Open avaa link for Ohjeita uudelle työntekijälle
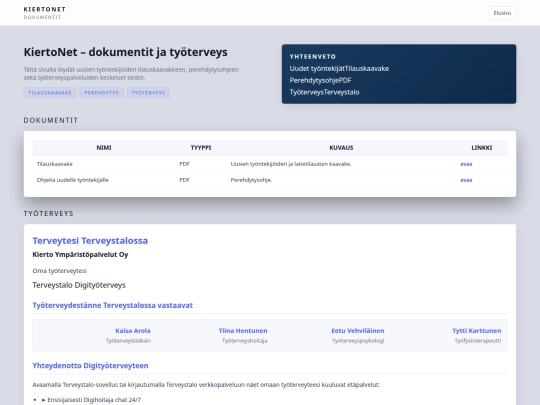The height and width of the screenshot is (405, 540). [x=466, y=180]
